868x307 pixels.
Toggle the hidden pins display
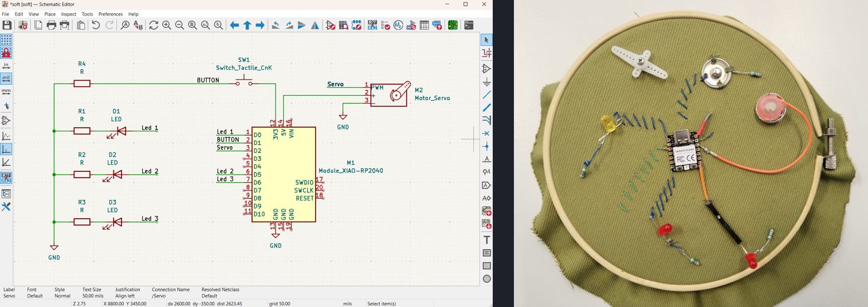[6, 121]
